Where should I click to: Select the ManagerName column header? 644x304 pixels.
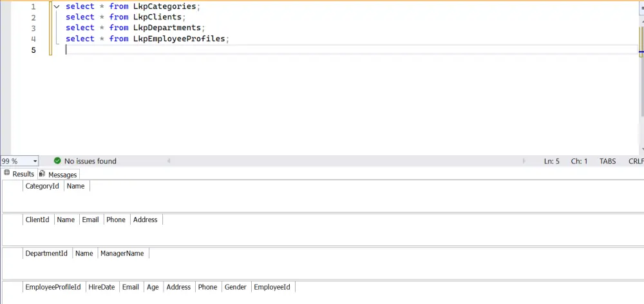coord(122,254)
